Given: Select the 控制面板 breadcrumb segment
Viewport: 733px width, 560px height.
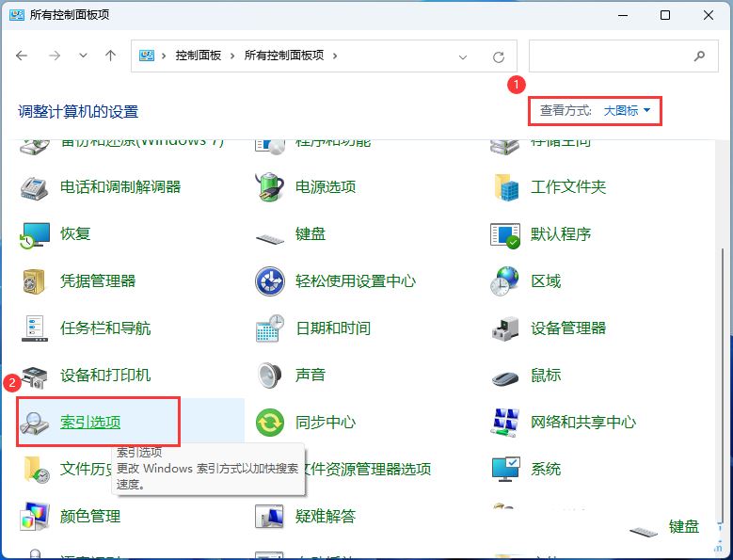Looking at the screenshot, I should pos(199,56).
